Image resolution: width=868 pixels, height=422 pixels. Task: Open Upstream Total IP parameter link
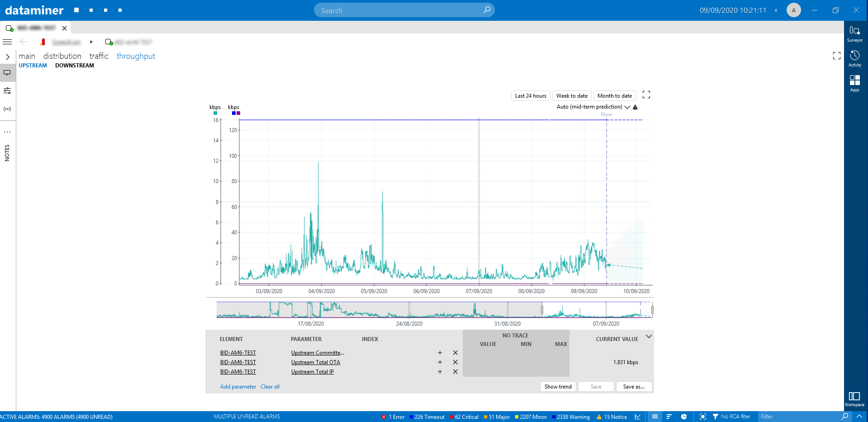(313, 372)
